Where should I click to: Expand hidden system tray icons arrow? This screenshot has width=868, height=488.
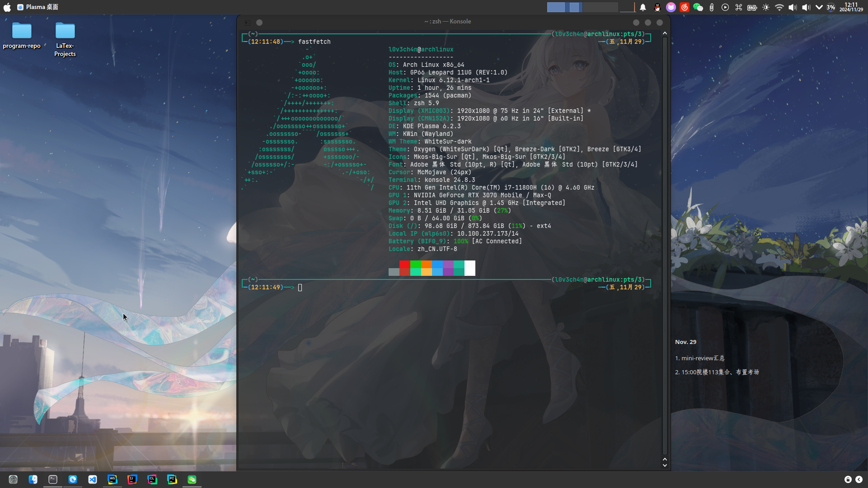click(x=819, y=7)
